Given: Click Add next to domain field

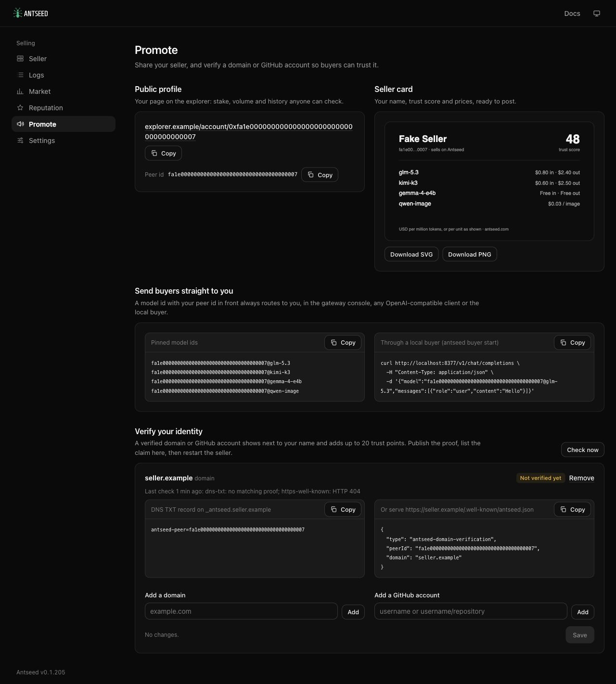Looking at the screenshot, I should pyautogui.click(x=353, y=612).
